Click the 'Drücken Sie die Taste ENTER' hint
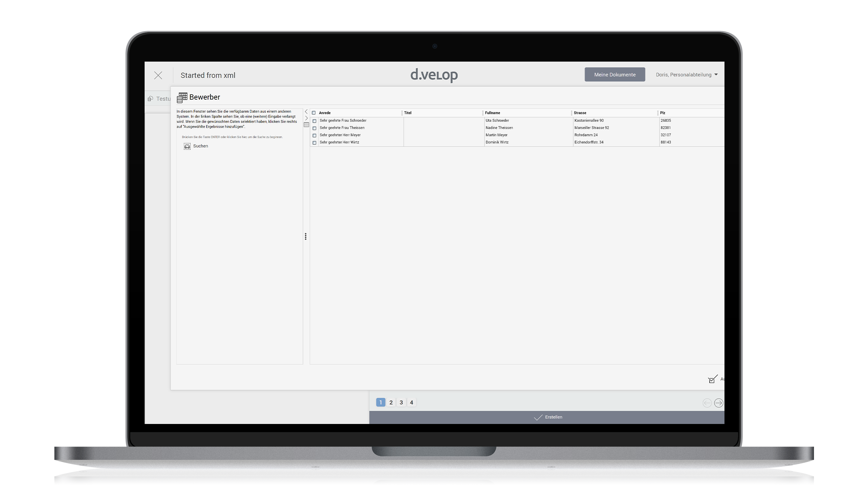The height and width of the screenshot is (499, 868). (232, 137)
